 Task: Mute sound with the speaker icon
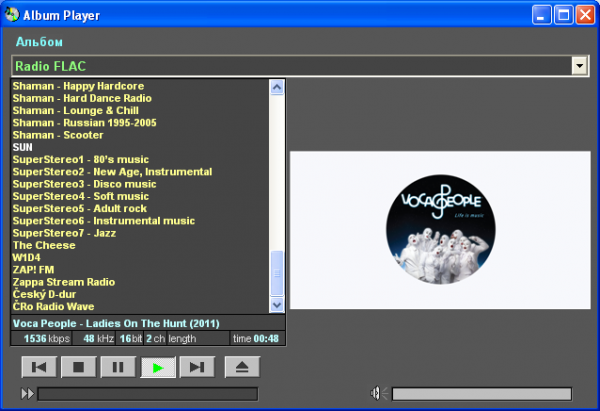(378, 393)
